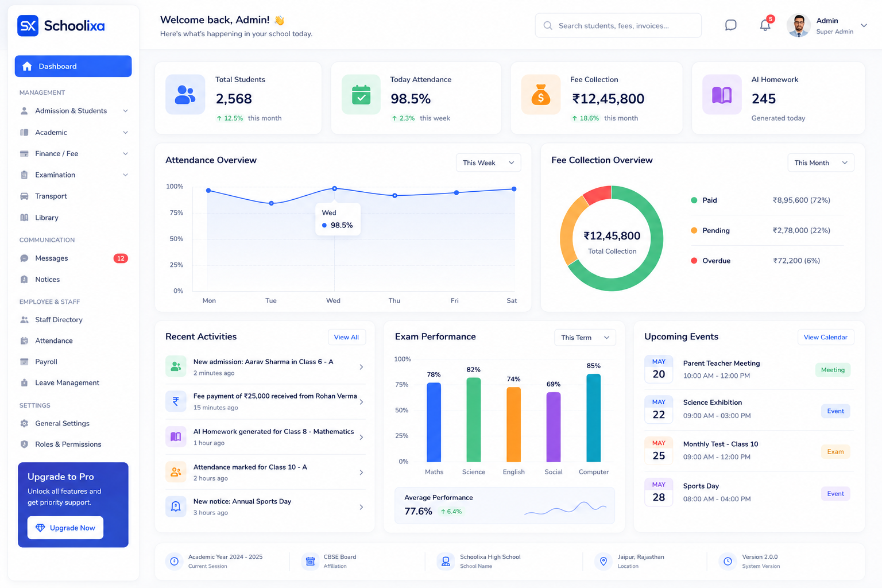Expand the Finance / Fee submenu chevron
The image size is (882, 588).
125,154
